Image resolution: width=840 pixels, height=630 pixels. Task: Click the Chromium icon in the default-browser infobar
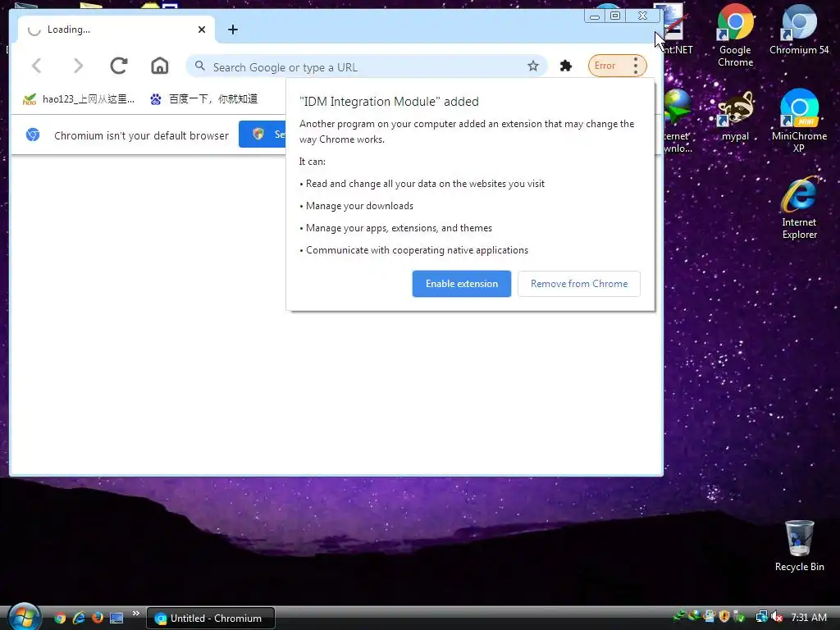pyautogui.click(x=33, y=135)
